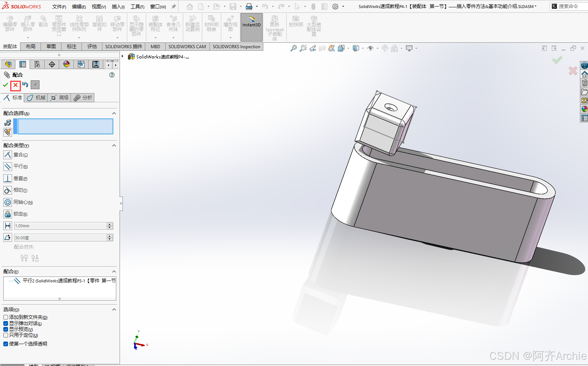Toggle 显示弹出对话 checkbox
The image size is (588, 366).
click(x=6, y=323)
